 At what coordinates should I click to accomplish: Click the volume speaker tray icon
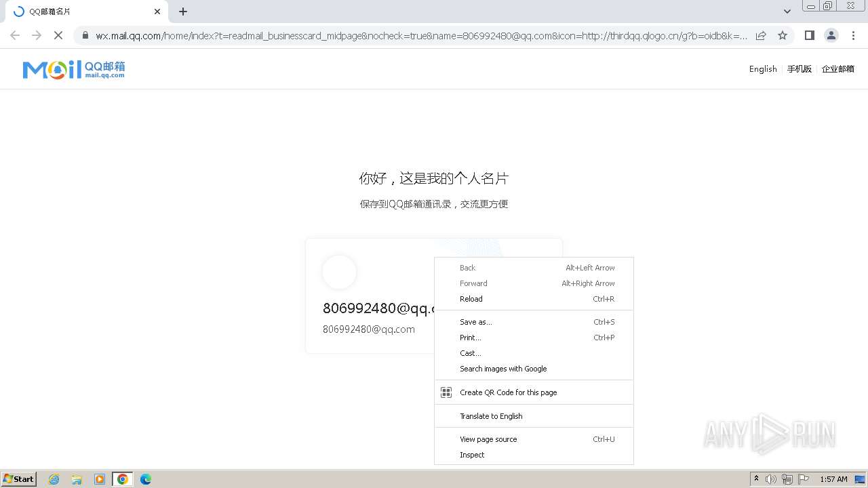click(x=771, y=479)
